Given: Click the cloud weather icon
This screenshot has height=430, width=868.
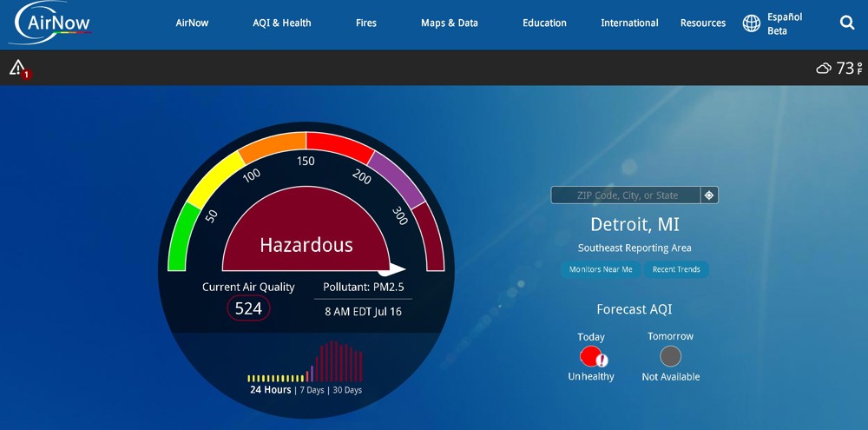Looking at the screenshot, I should click(825, 68).
